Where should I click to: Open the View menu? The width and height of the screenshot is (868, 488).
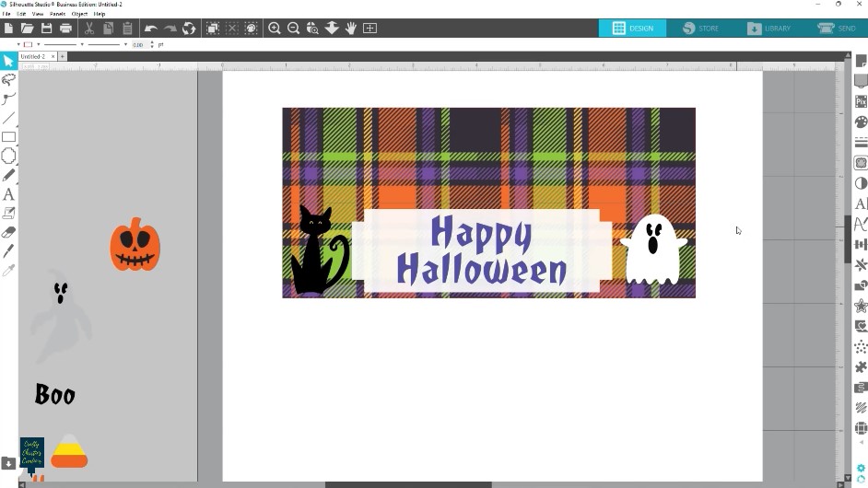[x=38, y=14]
